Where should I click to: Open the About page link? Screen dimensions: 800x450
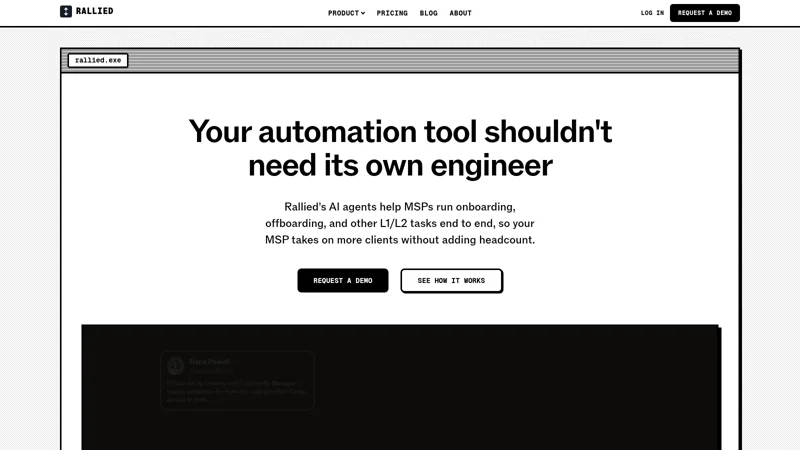click(x=460, y=13)
